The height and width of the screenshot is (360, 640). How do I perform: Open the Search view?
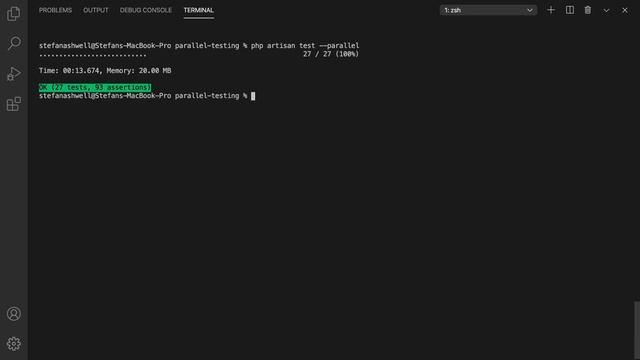tap(14, 43)
